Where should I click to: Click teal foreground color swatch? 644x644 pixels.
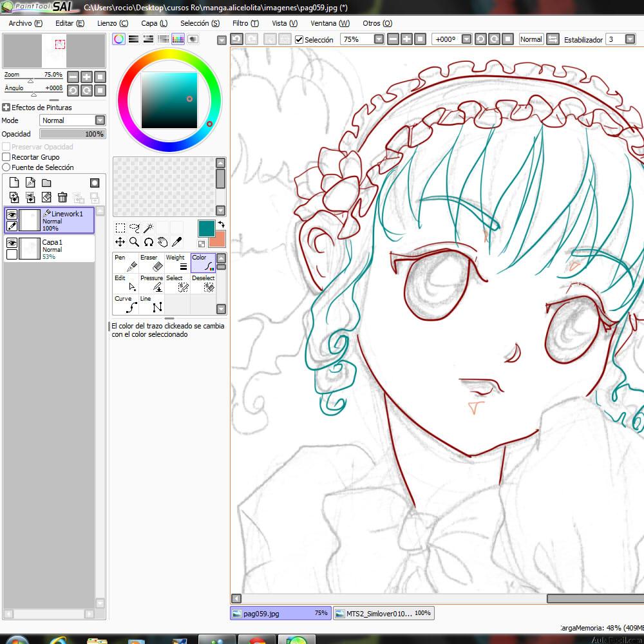click(x=207, y=229)
